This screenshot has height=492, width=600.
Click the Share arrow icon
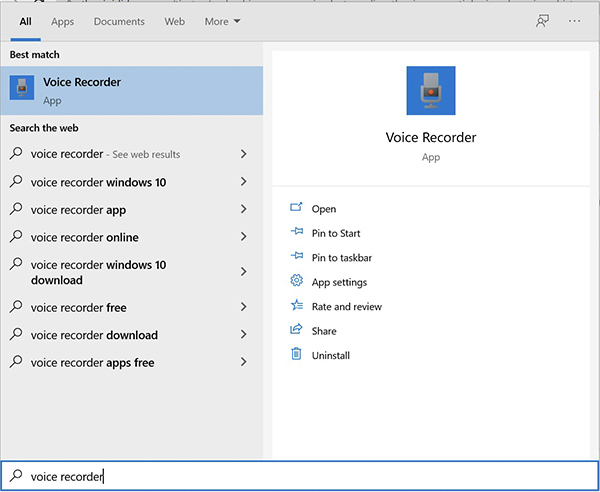click(296, 329)
